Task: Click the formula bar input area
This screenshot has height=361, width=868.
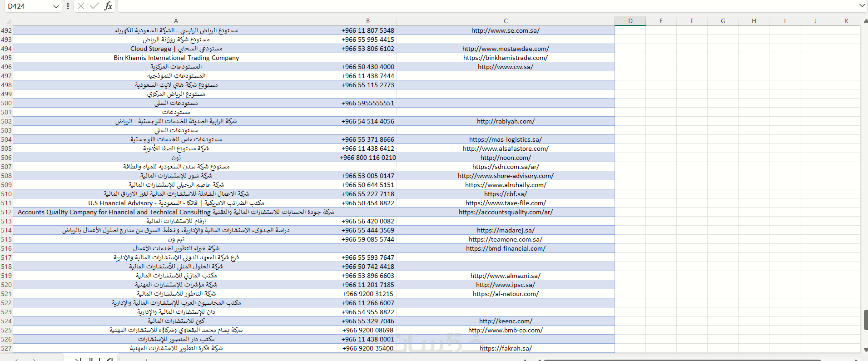Action: click(x=487, y=6)
